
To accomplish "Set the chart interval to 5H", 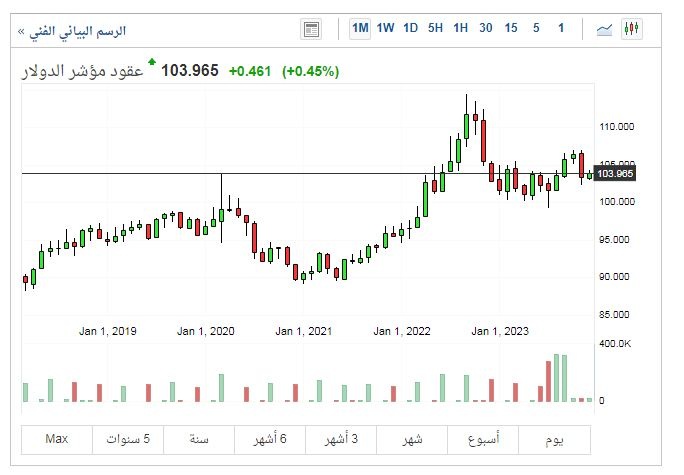I will [x=435, y=28].
